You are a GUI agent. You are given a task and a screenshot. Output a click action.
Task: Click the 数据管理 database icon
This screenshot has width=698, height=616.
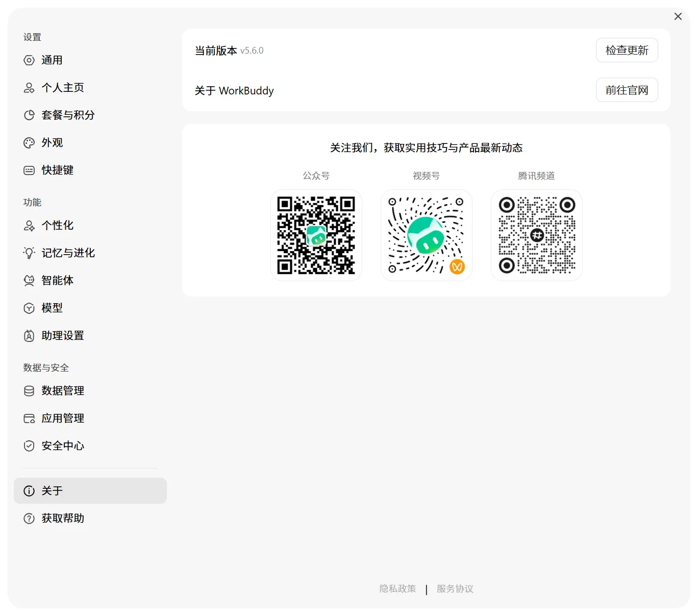point(29,391)
